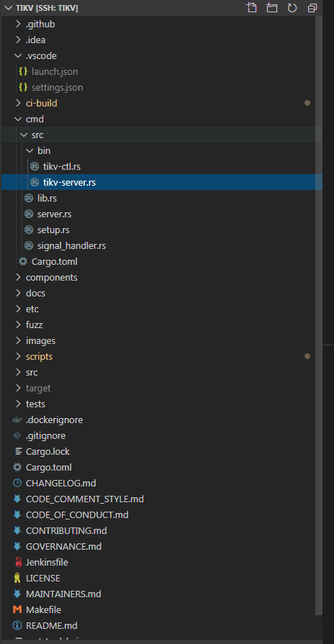Open the LICENSE file

click(42, 578)
